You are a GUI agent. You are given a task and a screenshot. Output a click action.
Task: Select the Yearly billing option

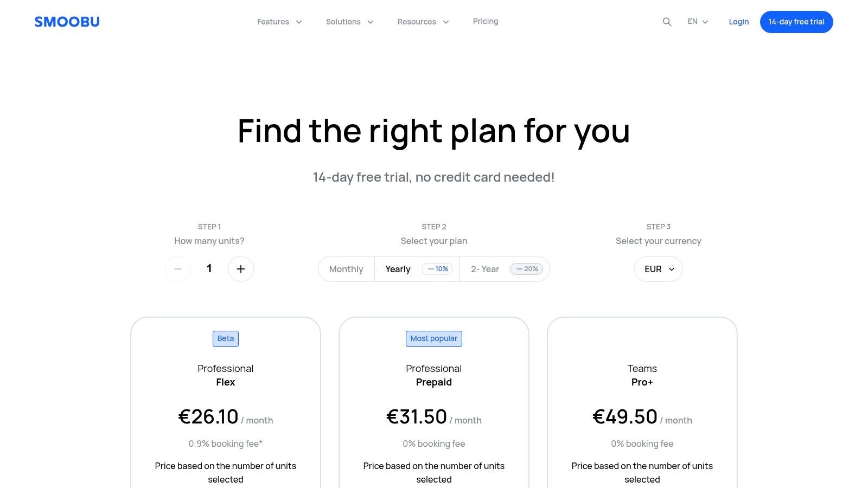(398, 269)
